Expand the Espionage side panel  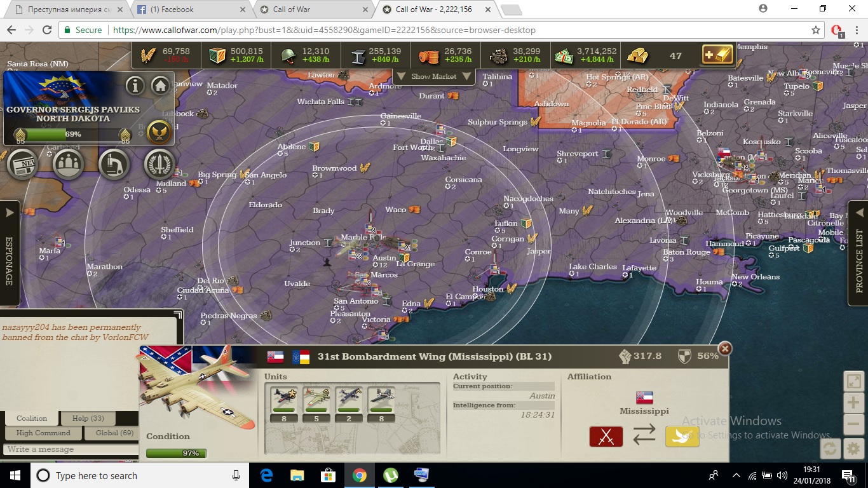(9, 253)
